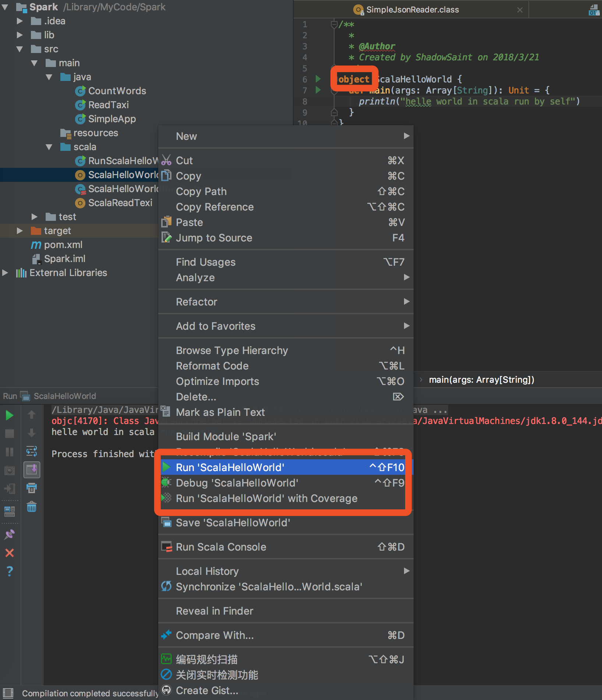Screen dimensions: 602x700
Task: Toggle the soft-wrap button in console toolbar
Action: pos(32,451)
